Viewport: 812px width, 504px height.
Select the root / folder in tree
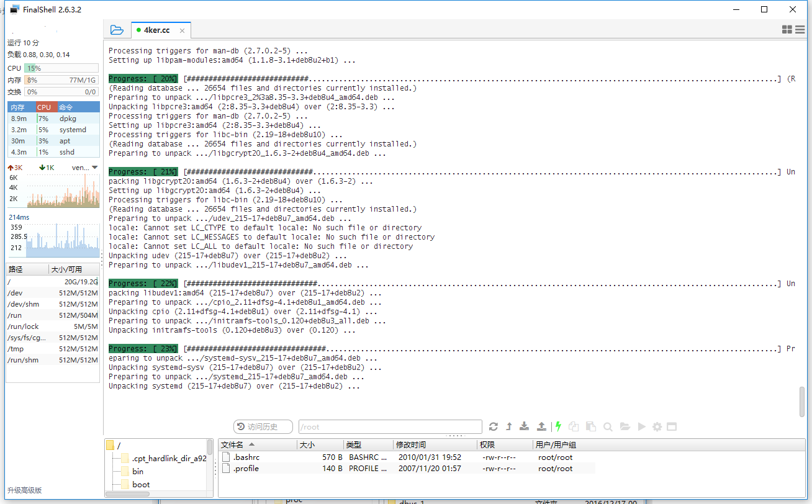click(114, 446)
